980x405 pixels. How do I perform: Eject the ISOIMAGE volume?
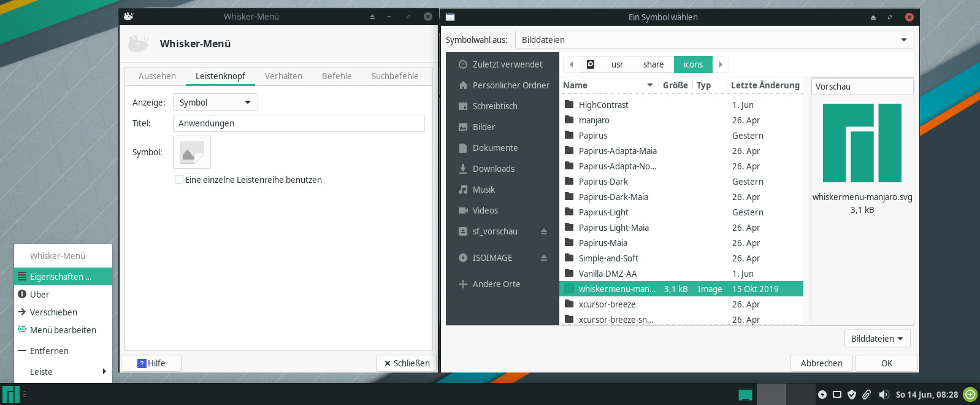point(543,258)
